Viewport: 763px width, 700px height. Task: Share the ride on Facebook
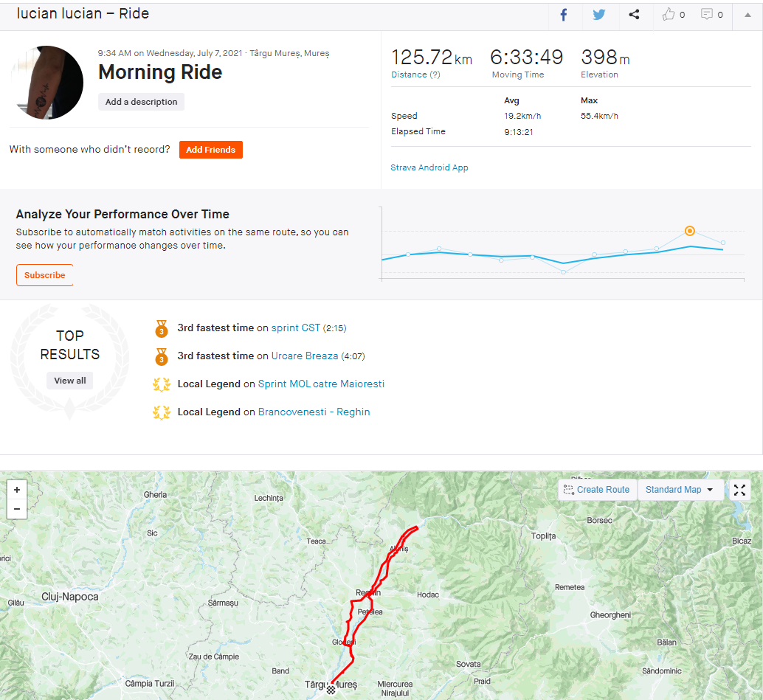pos(564,15)
